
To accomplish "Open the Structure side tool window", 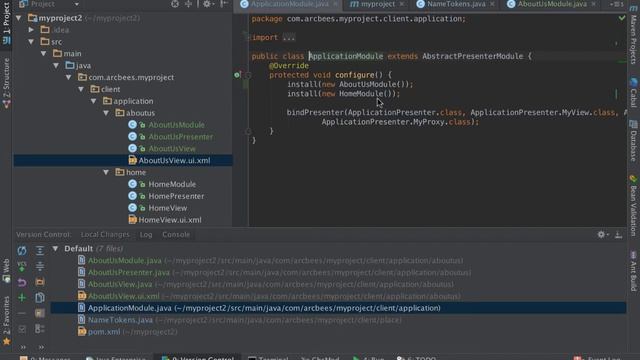I will 6,83.
